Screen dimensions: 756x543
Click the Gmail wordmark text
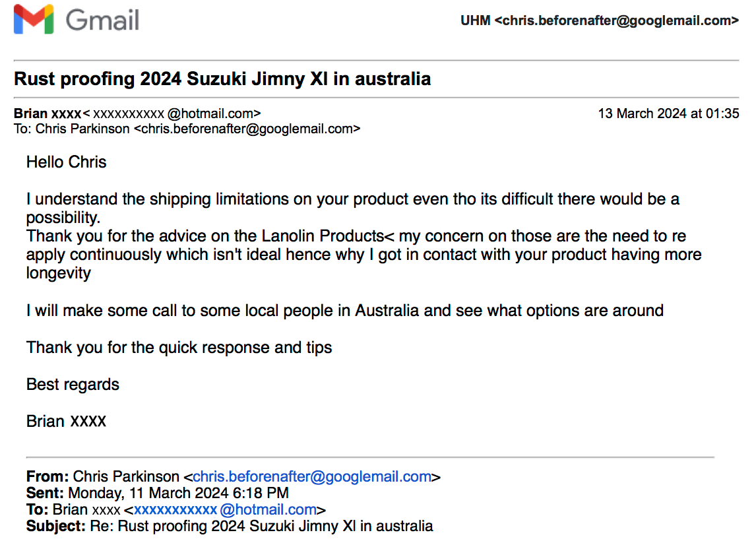click(102, 20)
